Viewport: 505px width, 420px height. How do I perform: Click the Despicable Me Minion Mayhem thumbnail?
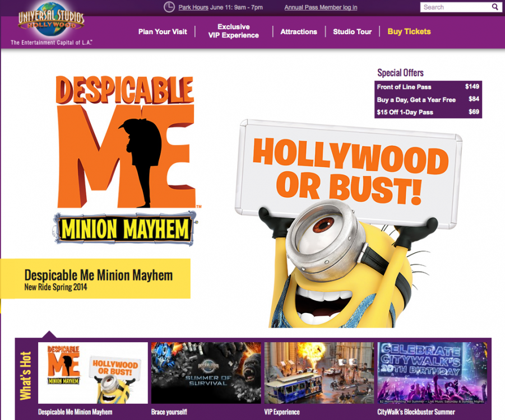tap(91, 372)
